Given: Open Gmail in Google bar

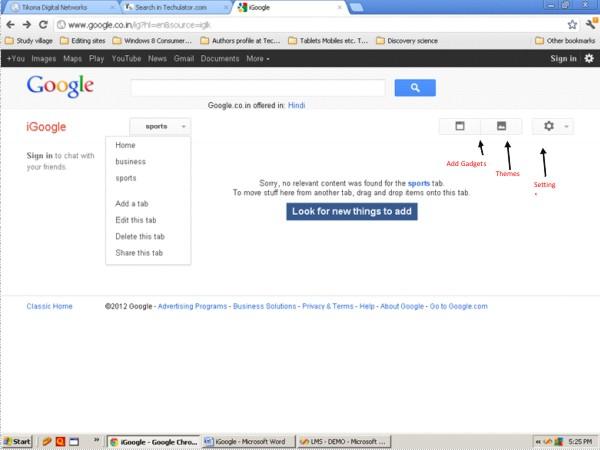Looking at the screenshot, I should pyautogui.click(x=184, y=59).
